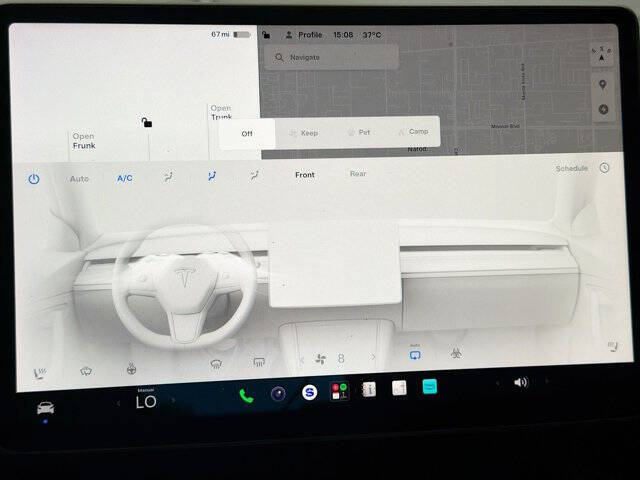Switch to the Front climate tab

304,175
